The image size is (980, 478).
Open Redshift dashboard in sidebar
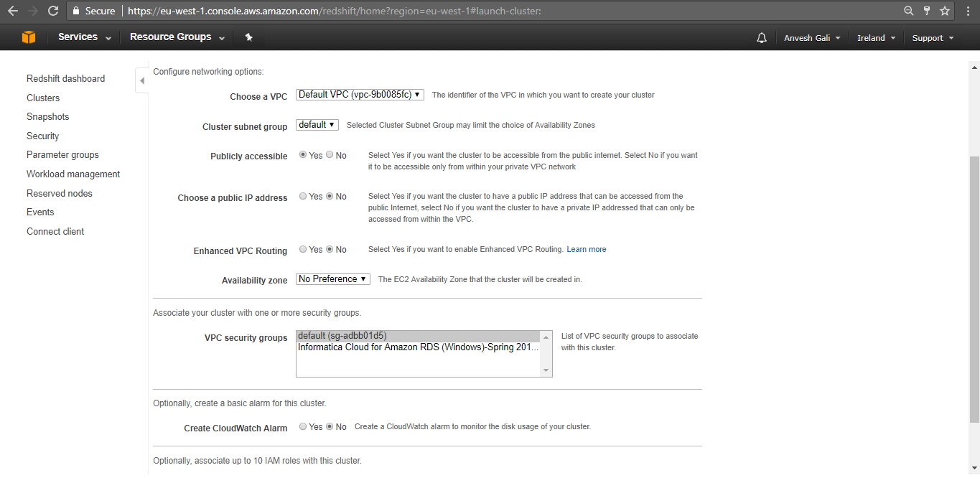tap(66, 79)
